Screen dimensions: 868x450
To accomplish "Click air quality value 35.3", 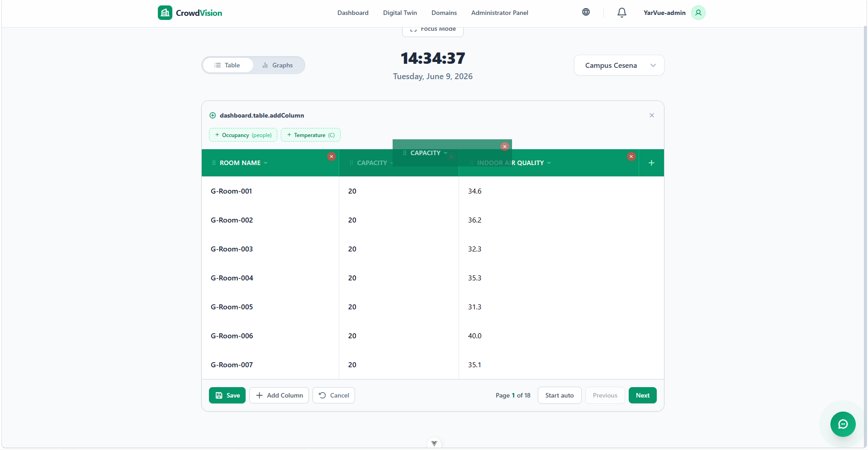I will coord(474,278).
